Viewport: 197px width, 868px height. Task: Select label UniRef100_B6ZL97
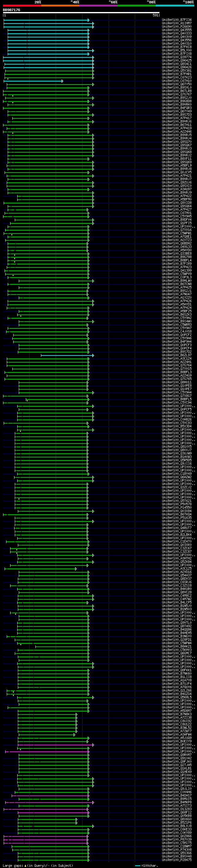coord(177,355)
